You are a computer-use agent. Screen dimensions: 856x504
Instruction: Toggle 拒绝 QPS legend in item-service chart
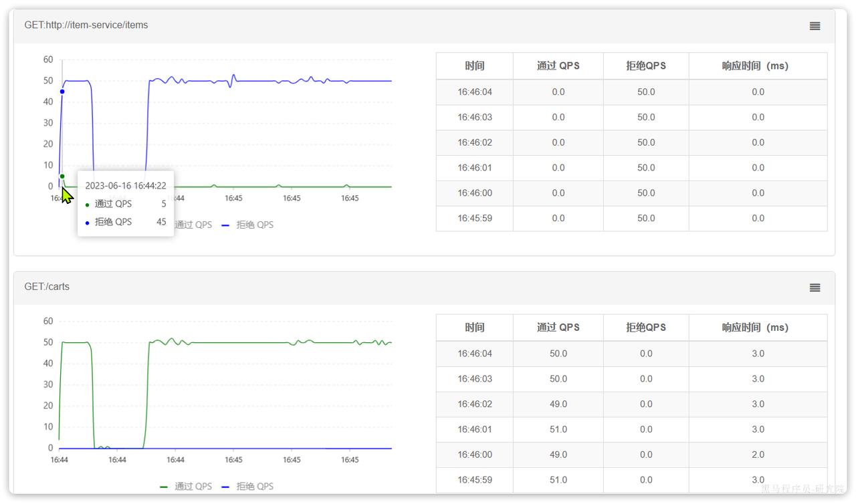[248, 225]
